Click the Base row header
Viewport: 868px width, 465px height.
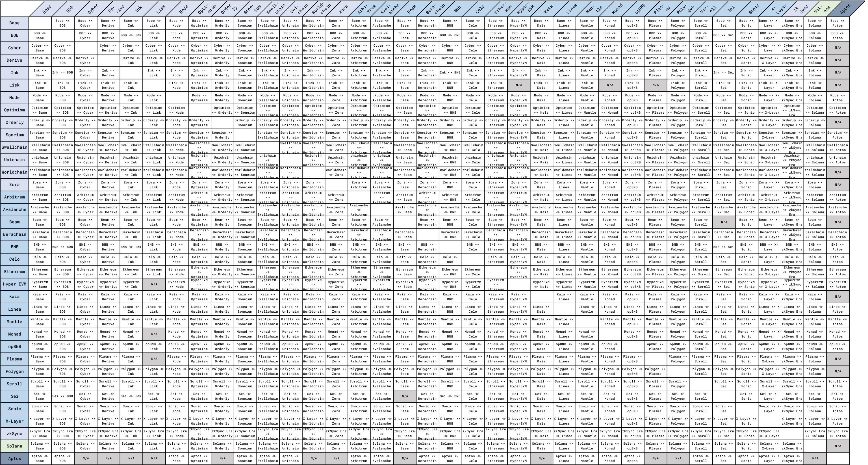[x=14, y=23]
